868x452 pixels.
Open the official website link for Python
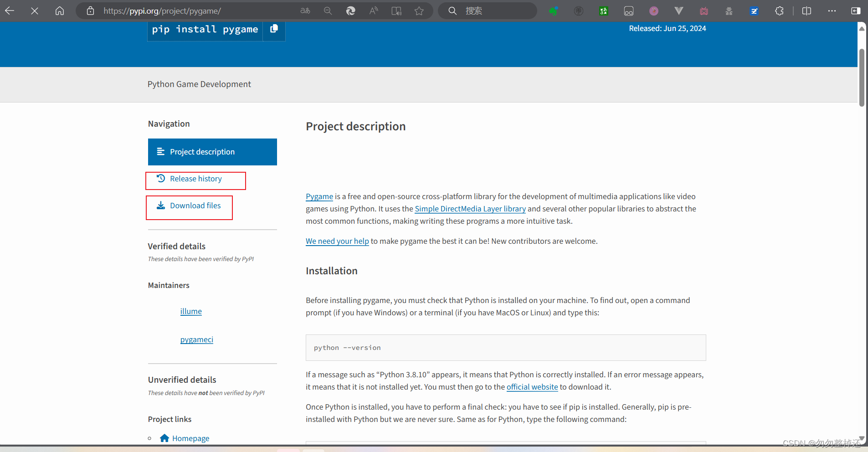(532, 387)
